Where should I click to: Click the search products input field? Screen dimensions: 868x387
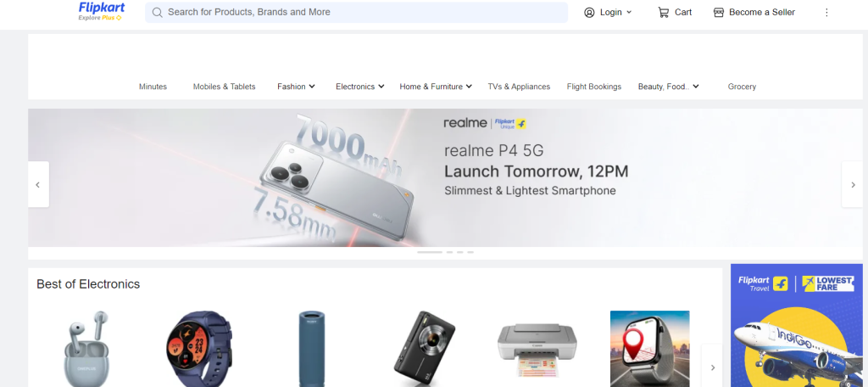(x=356, y=12)
